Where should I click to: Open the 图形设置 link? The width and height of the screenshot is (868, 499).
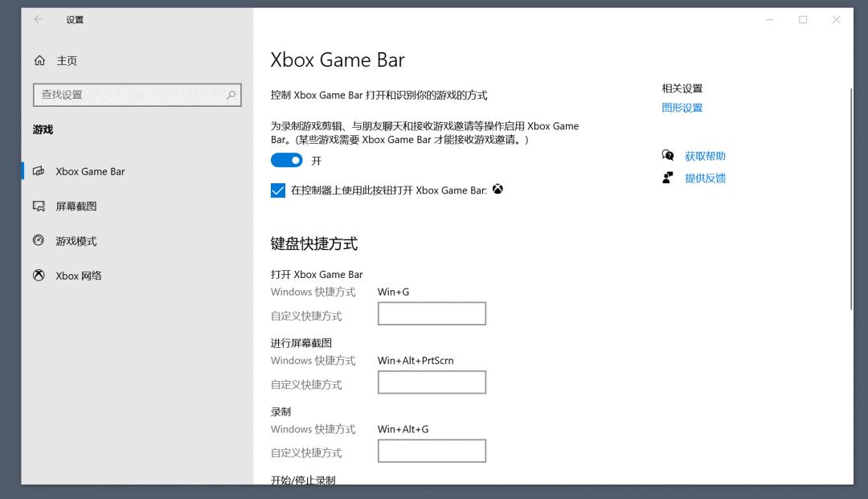pos(682,107)
